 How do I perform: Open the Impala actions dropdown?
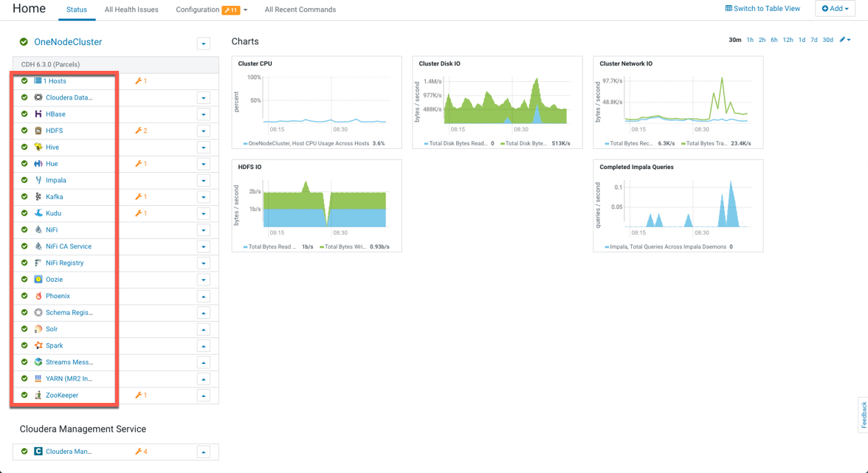pos(204,181)
